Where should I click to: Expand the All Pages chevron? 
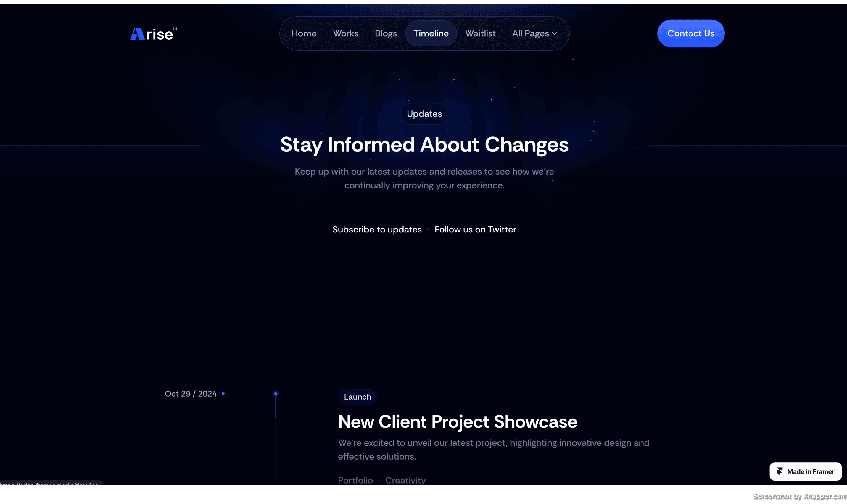point(555,34)
